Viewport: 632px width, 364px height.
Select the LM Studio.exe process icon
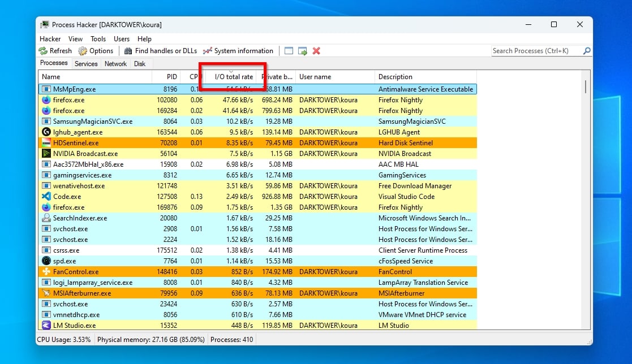coord(46,326)
